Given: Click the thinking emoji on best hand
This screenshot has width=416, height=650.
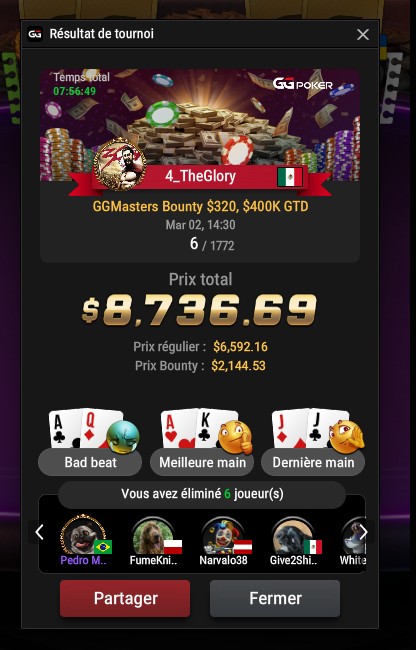Looking at the screenshot, I should pos(235,437).
